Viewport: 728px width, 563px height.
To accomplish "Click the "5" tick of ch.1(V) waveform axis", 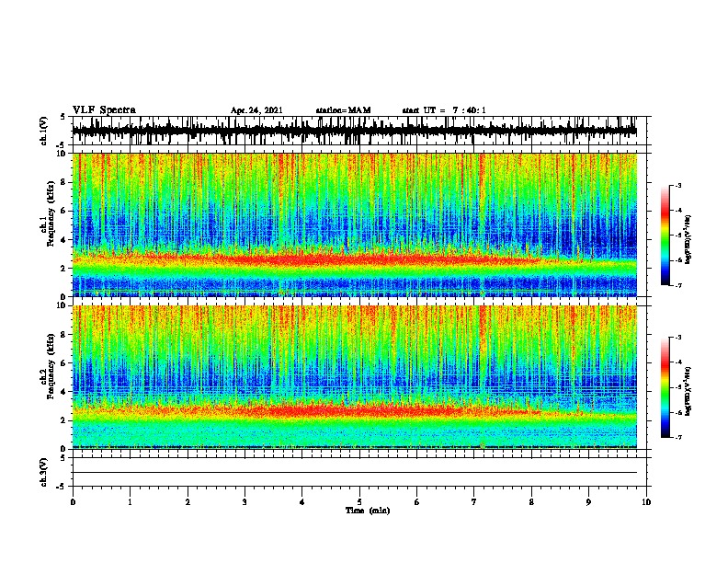I will [63, 117].
